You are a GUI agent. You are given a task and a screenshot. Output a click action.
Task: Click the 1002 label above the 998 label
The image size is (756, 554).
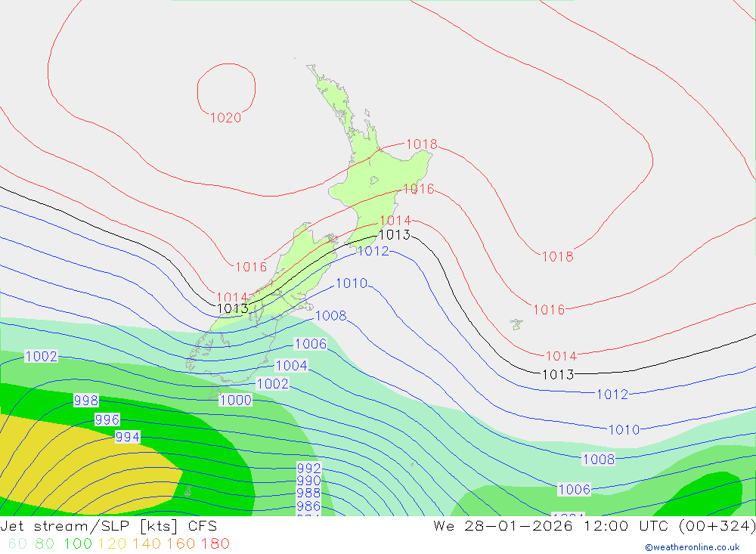(x=41, y=356)
